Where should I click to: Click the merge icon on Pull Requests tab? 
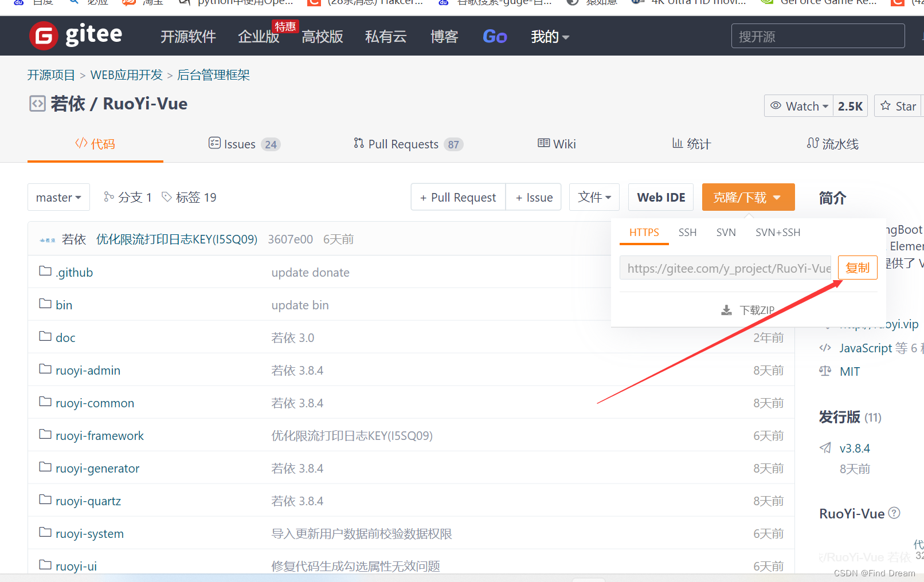point(359,144)
